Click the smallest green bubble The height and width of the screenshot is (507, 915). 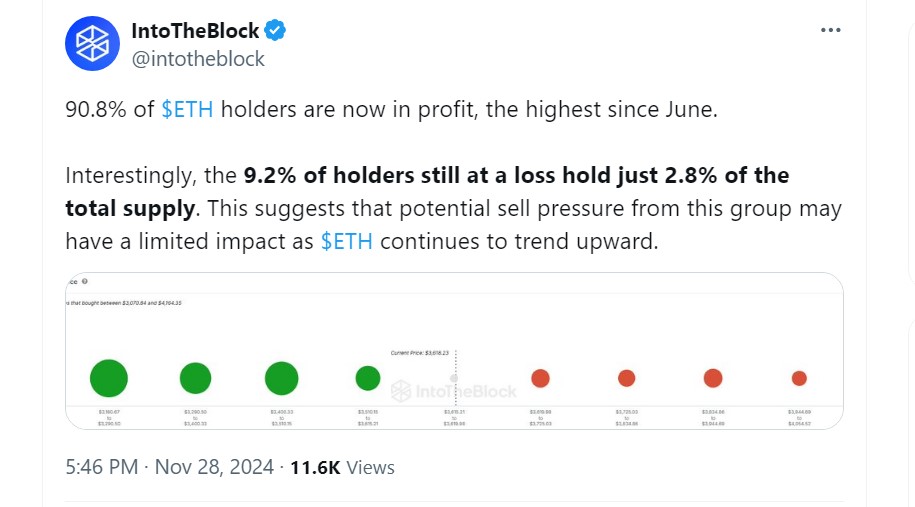[368, 378]
